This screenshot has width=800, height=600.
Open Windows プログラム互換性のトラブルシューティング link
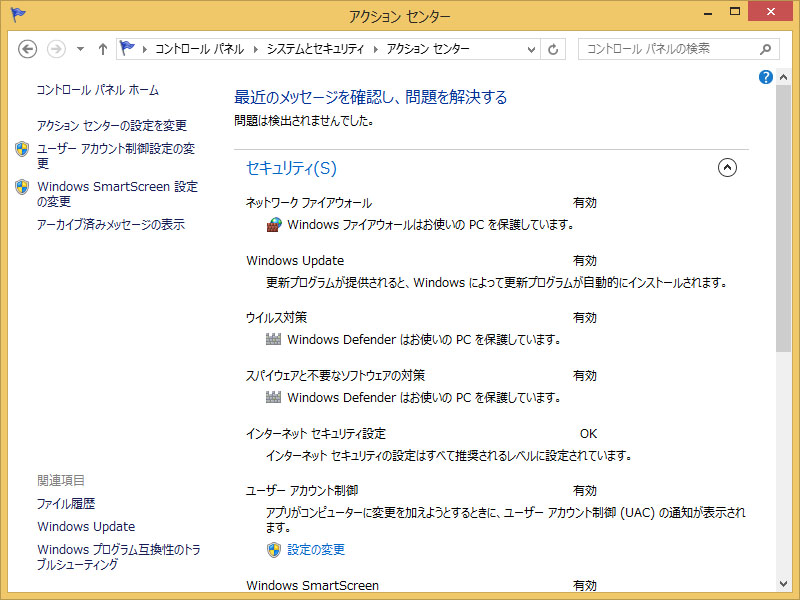coord(118,557)
